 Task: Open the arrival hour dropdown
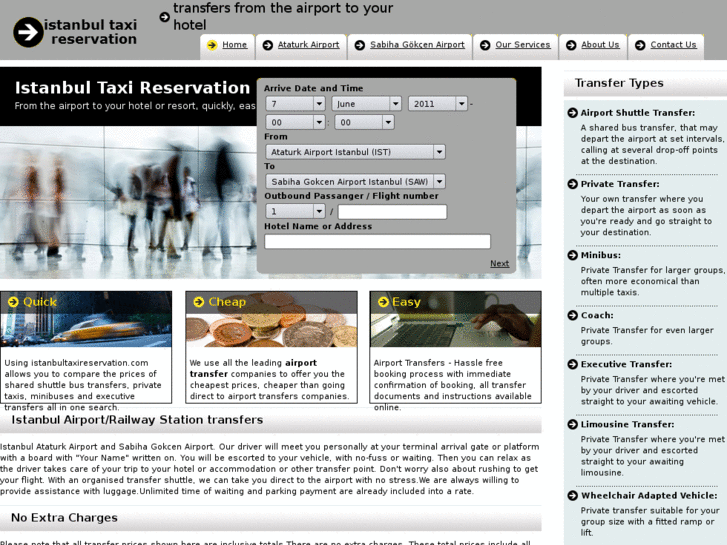click(295, 122)
